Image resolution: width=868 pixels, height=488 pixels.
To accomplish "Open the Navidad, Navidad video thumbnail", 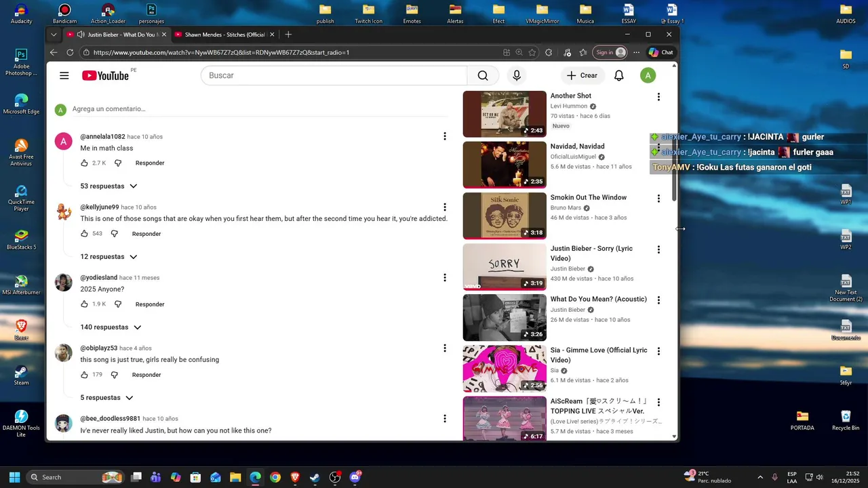I will [x=505, y=165].
